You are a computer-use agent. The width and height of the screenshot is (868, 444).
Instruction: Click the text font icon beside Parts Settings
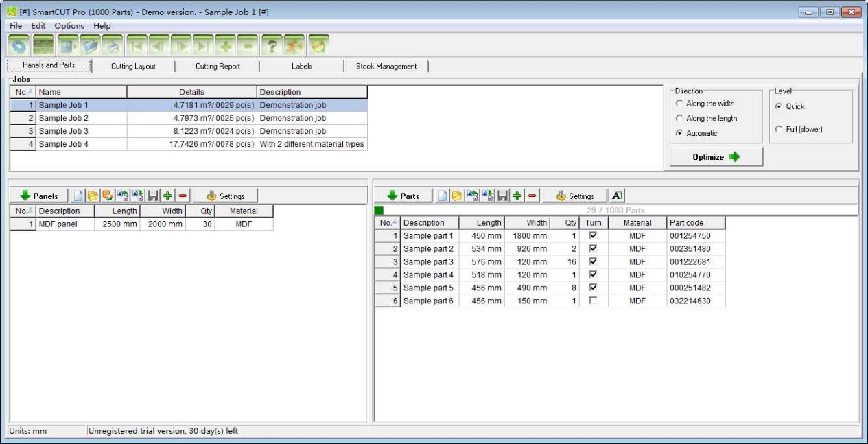click(616, 196)
